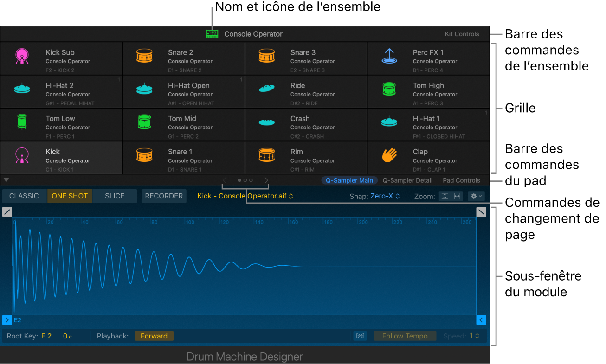Click the horizontal waveform zoom icon
Screen dimensions: 606x364
click(x=457, y=196)
